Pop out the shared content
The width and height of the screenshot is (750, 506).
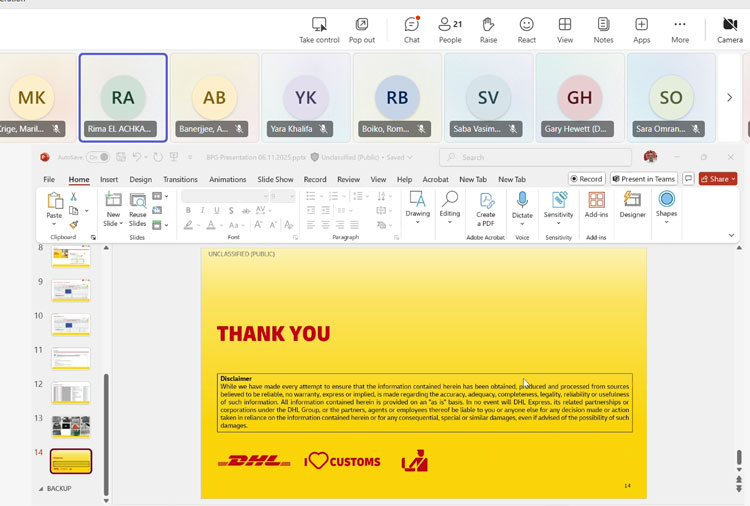click(361, 29)
